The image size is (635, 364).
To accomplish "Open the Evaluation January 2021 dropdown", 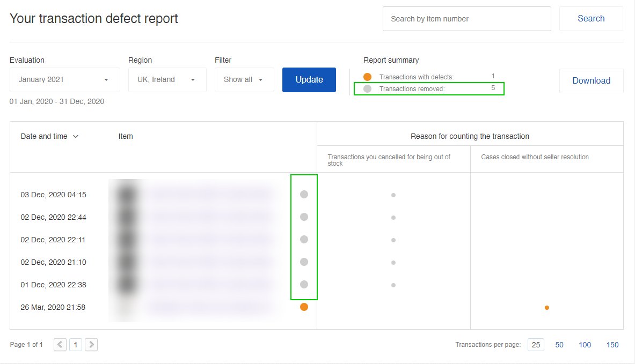I will 64,80.
